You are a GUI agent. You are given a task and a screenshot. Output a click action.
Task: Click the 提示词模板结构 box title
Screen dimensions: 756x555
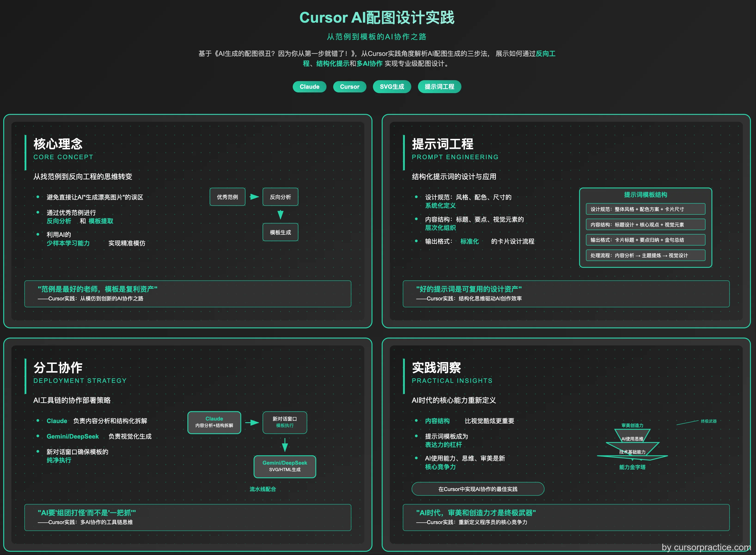coord(646,195)
